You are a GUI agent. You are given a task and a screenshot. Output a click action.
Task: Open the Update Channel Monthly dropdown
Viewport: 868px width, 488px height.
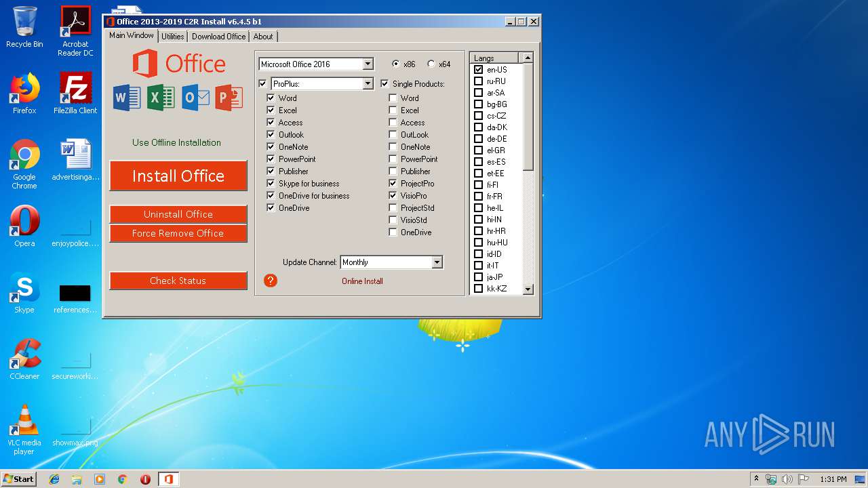click(437, 262)
